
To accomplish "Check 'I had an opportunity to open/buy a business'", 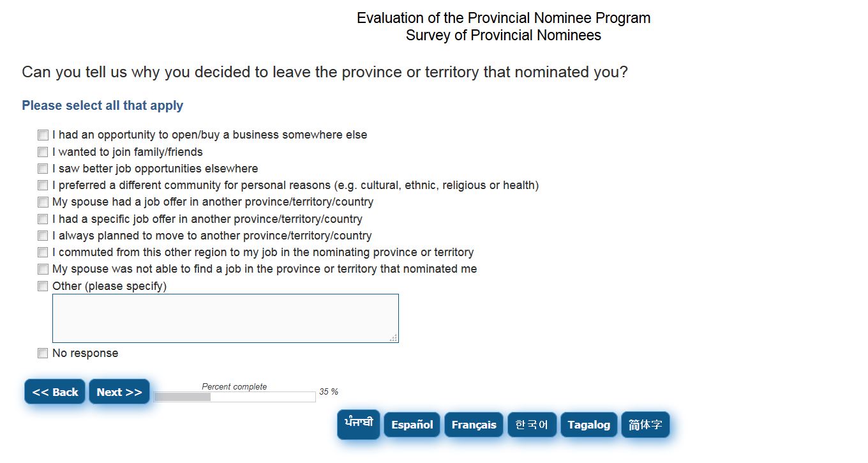I will (x=43, y=135).
